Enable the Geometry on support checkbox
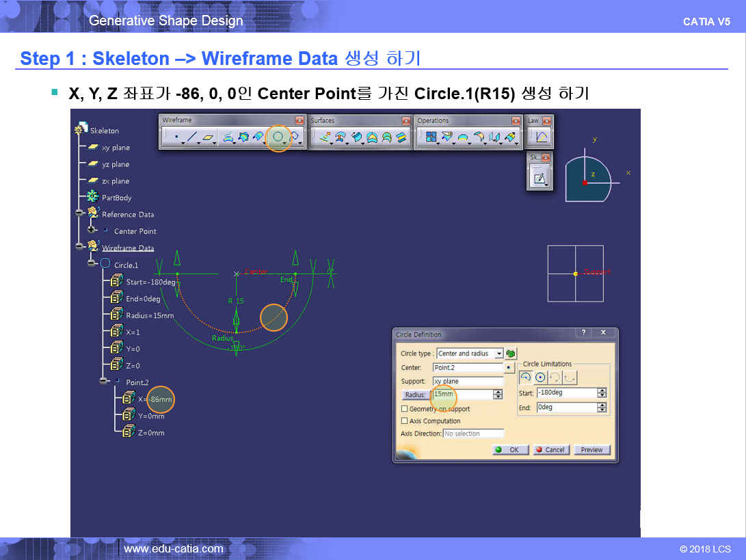This screenshot has height=560, width=746. click(404, 409)
